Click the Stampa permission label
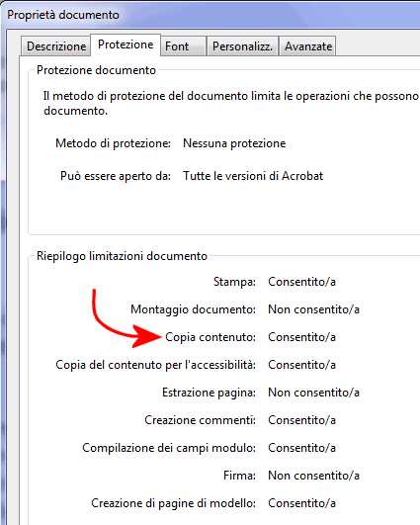420x525 pixels. click(234, 282)
